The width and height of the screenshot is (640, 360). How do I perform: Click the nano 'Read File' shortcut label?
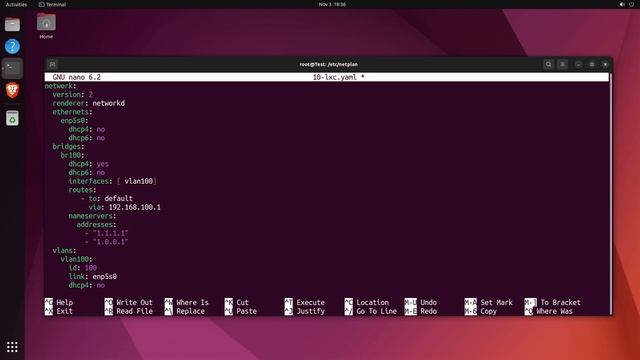(134, 311)
